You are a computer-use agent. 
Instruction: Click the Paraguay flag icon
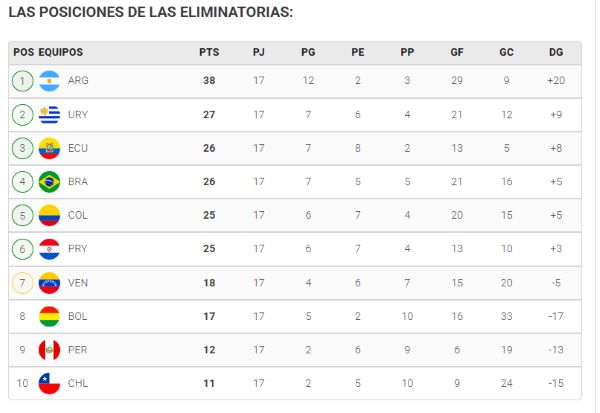pyautogui.click(x=49, y=249)
